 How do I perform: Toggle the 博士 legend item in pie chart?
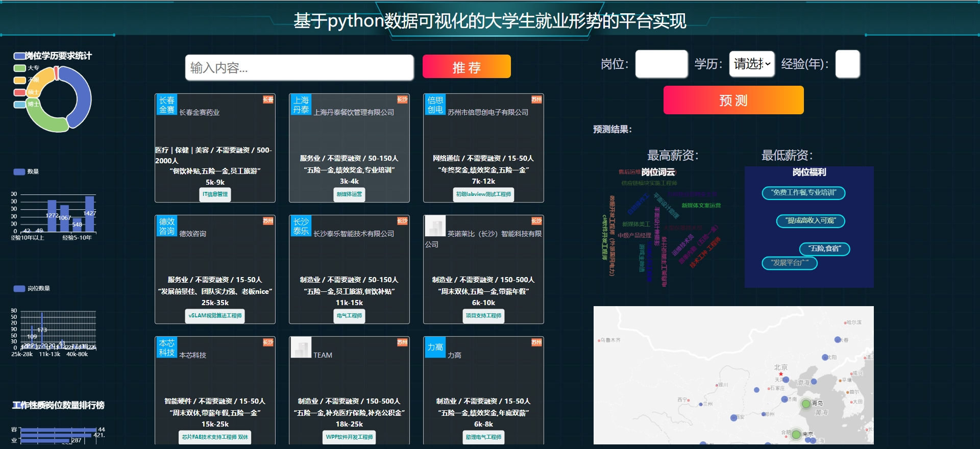coord(27,105)
